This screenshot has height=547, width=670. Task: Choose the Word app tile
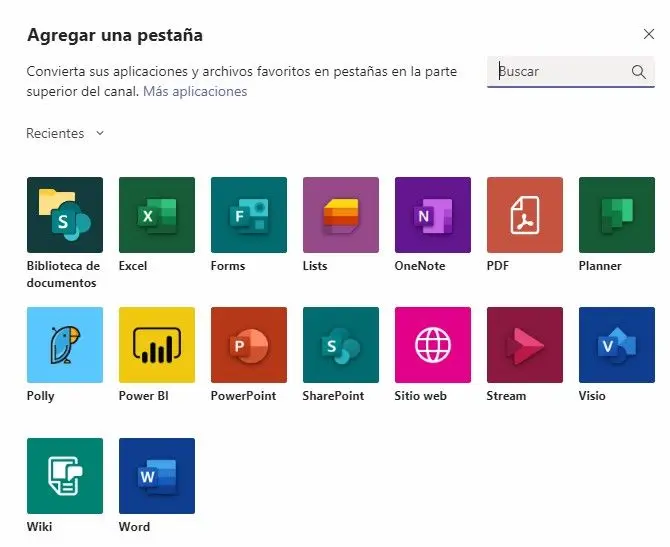click(156, 476)
